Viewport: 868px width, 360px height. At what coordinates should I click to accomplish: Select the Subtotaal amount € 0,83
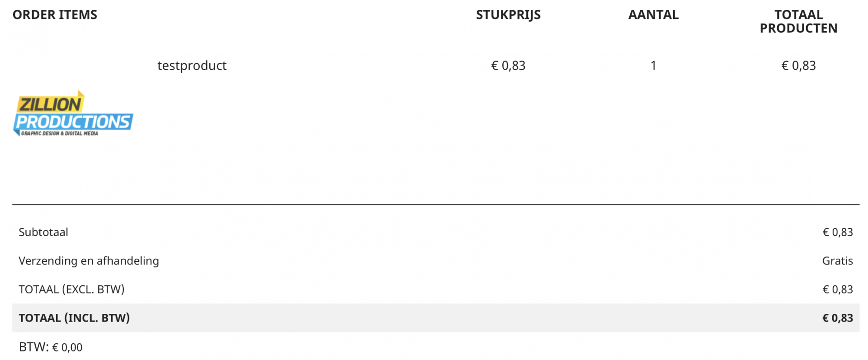pyautogui.click(x=837, y=232)
